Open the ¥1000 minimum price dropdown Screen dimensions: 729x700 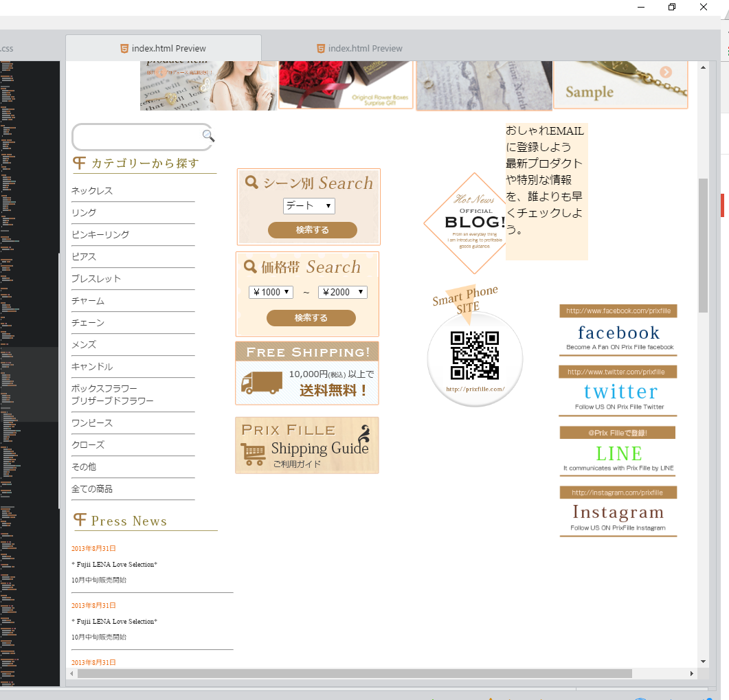[271, 292]
